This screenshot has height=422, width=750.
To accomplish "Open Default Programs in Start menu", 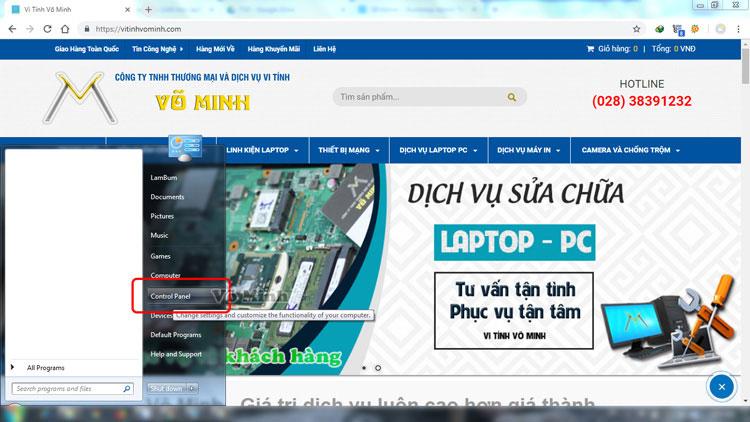I will pos(176,334).
